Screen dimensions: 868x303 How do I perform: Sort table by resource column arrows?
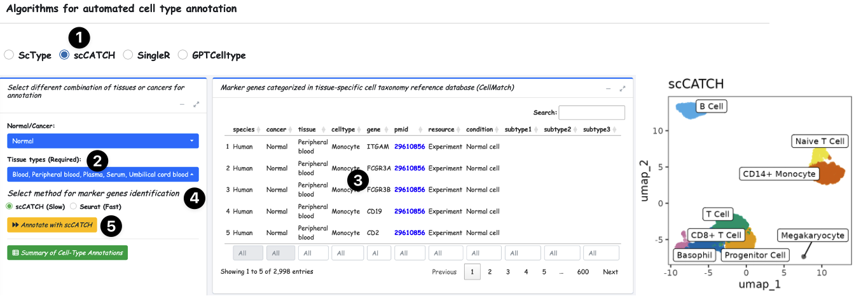coord(458,130)
